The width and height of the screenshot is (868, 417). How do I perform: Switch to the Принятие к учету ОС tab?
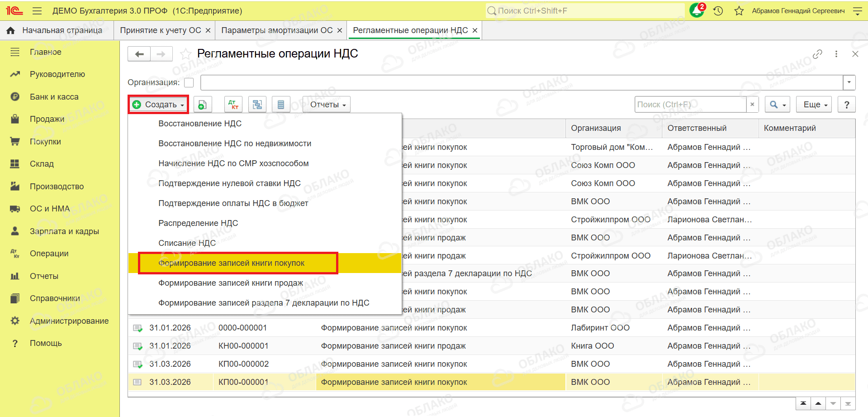coord(160,30)
